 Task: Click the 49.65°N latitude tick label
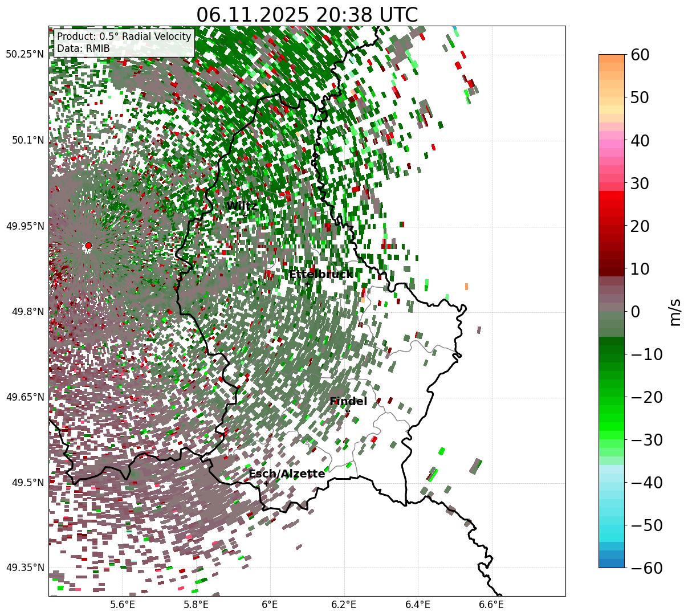click(x=25, y=397)
